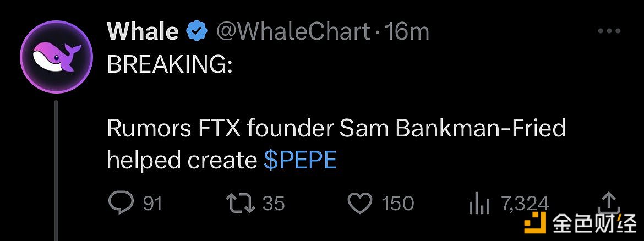
Task: Open the three-dot more options menu
Action: [x=609, y=31]
